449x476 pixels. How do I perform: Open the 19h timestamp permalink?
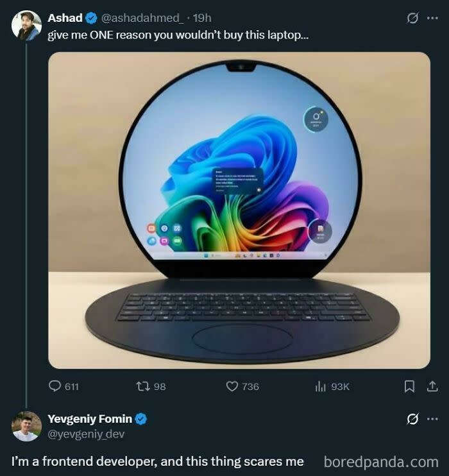point(202,18)
